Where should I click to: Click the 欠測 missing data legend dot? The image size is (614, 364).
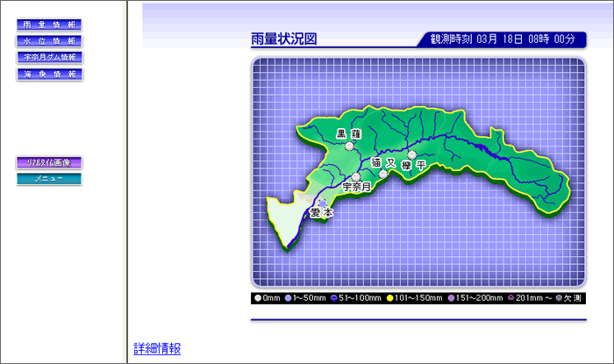point(559,298)
